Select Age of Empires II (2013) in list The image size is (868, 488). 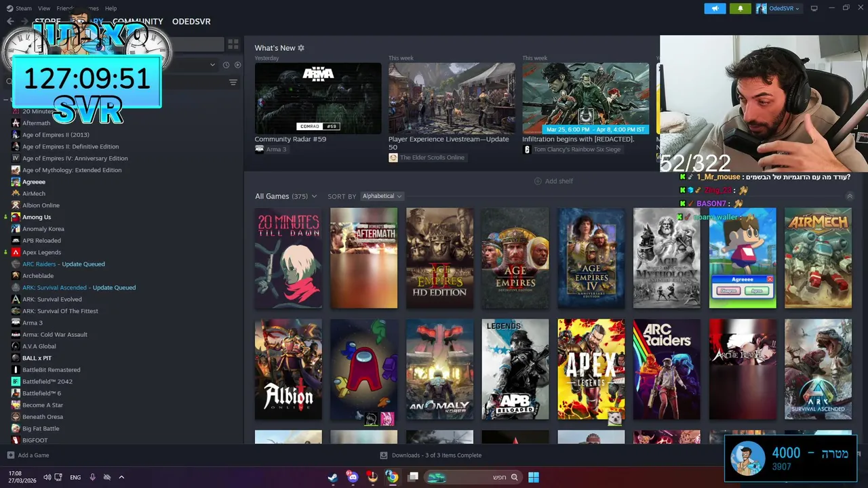56,135
